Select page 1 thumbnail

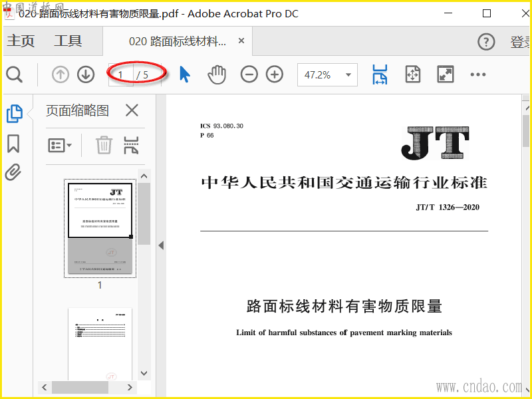[100, 228]
